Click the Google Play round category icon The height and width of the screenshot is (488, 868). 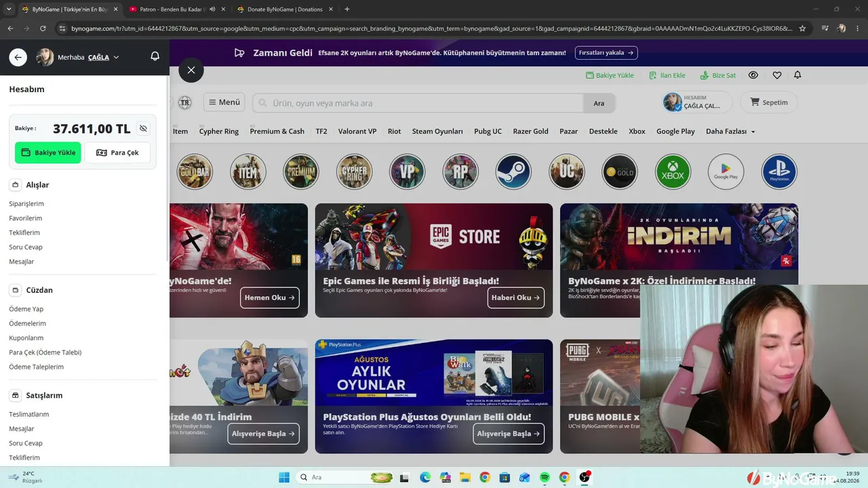pyautogui.click(x=726, y=171)
